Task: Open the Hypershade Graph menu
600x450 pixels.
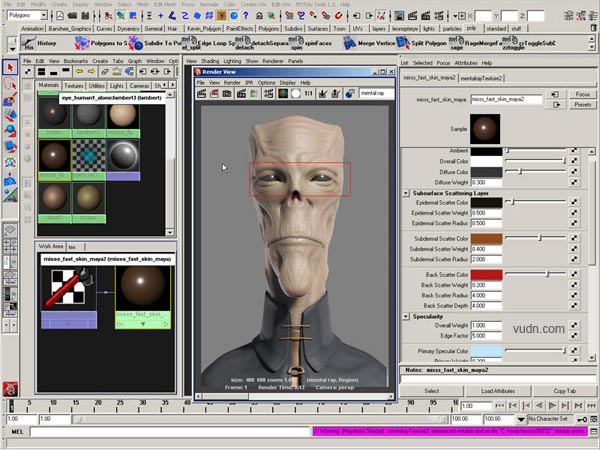Action: click(135, 61)
